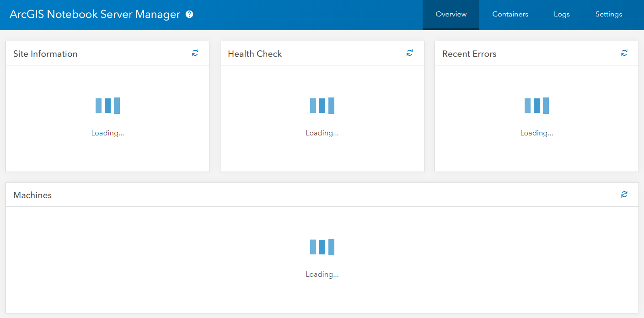This screenshot has height=318, width=644.
Task: Click the Health Check heading
Action: click(x=255, y=54)
